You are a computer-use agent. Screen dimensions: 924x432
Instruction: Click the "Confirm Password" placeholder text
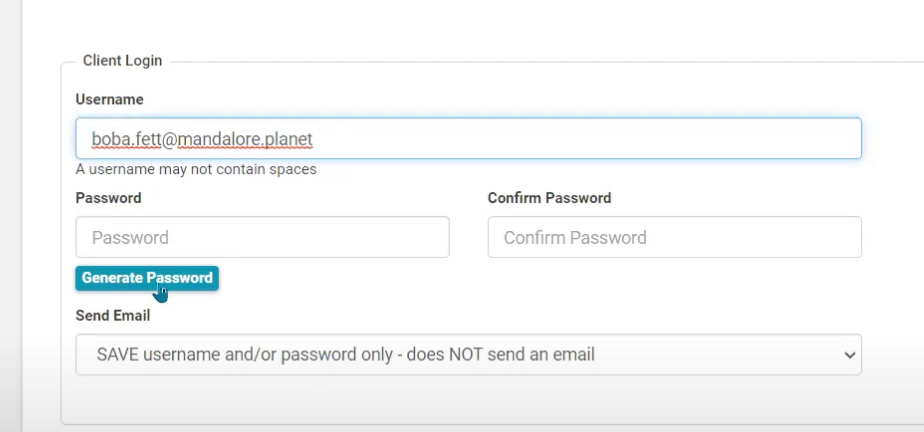tap(575, 238)
